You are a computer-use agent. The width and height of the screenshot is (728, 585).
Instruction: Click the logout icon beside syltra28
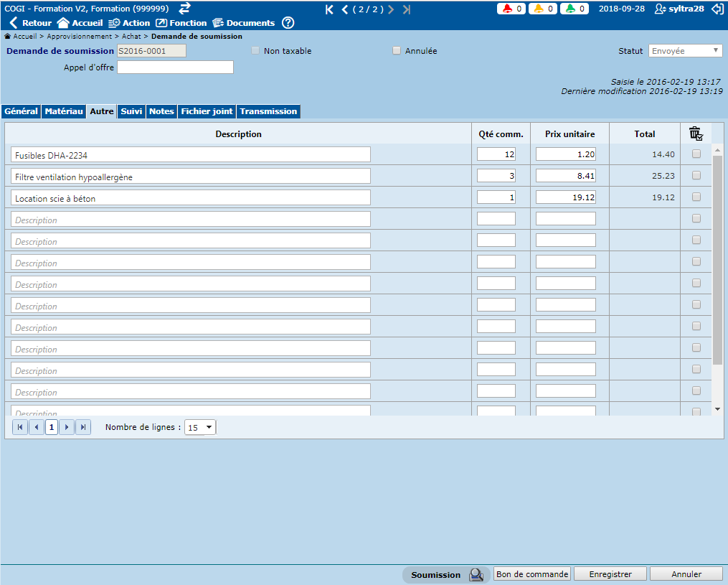(x=717, y=9)
